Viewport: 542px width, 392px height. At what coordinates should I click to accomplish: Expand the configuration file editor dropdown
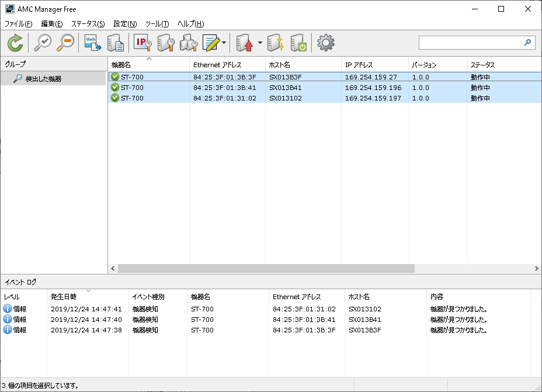coord(223,42)
